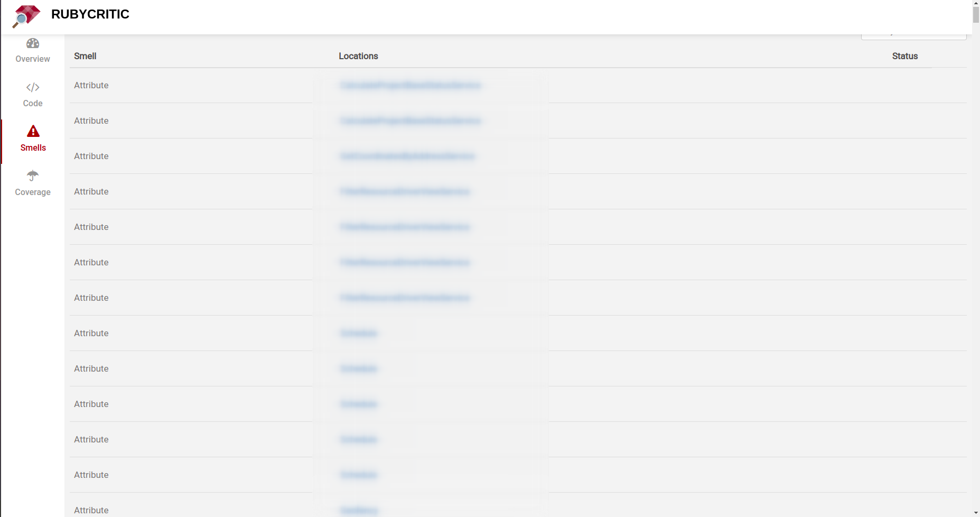Open the location link in the twelfth row
The image size is (980, 517).
tap(359, 475)
